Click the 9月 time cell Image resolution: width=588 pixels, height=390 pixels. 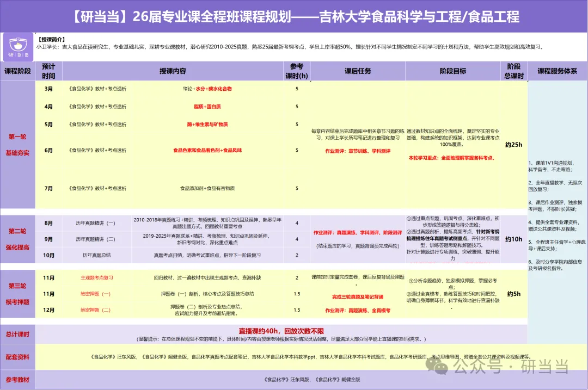[48, 239]
